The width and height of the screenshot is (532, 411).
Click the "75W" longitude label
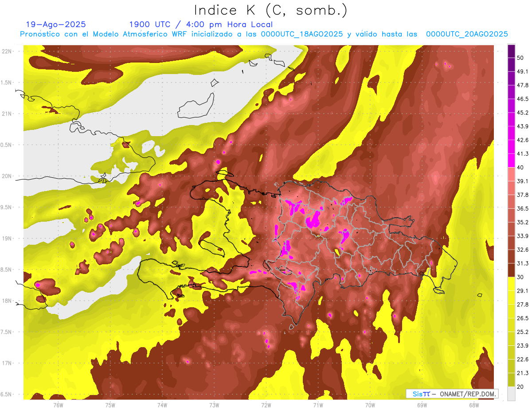(x=110, y=405)
